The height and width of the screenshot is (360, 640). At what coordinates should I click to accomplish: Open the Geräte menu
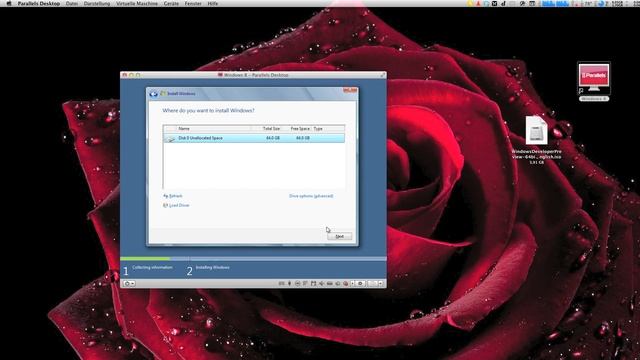171,4
